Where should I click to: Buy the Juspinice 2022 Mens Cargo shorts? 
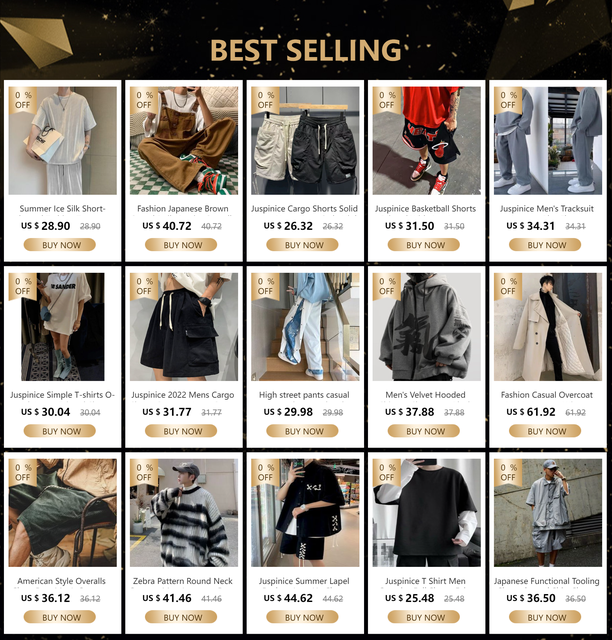(x=181, y=431)
